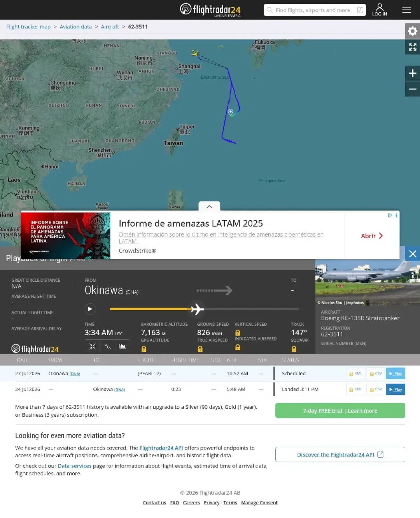Open Contact us footer link
The height and width of the screenshot is (518, 420).
point(154,503)
